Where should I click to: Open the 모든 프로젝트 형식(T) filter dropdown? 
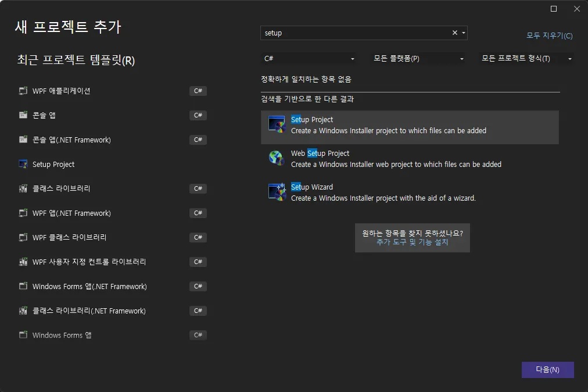pyautogui.click(x=526, y=59)
